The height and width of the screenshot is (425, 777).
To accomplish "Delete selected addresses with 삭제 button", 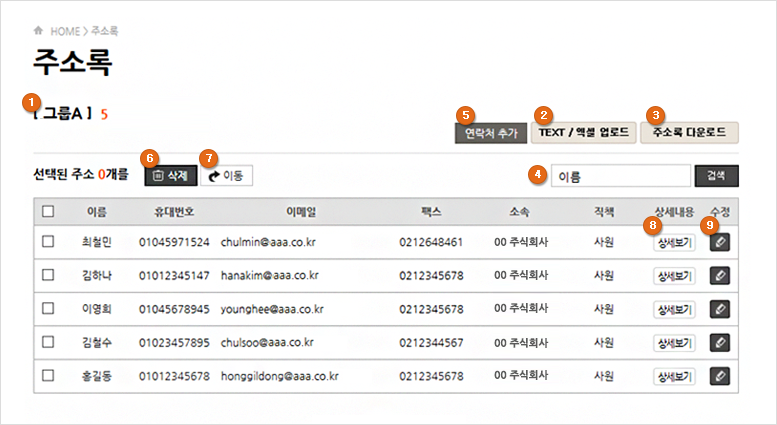I will 170,176.
